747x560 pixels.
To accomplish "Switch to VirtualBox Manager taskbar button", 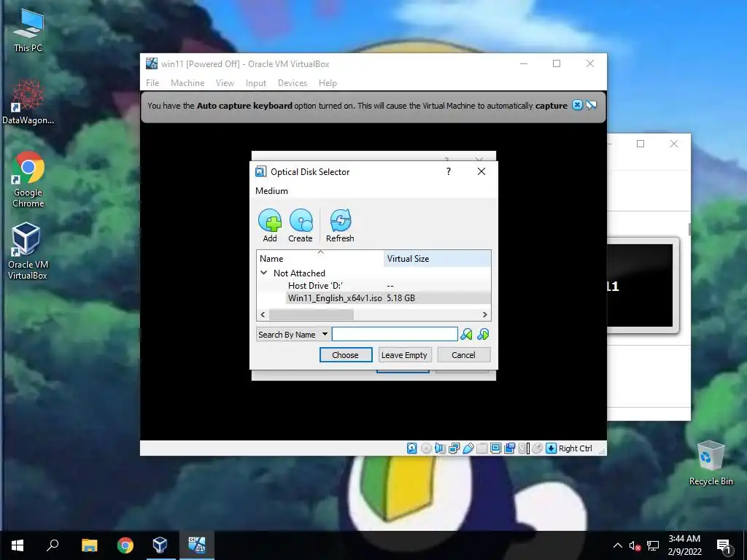I will [160, 545].
